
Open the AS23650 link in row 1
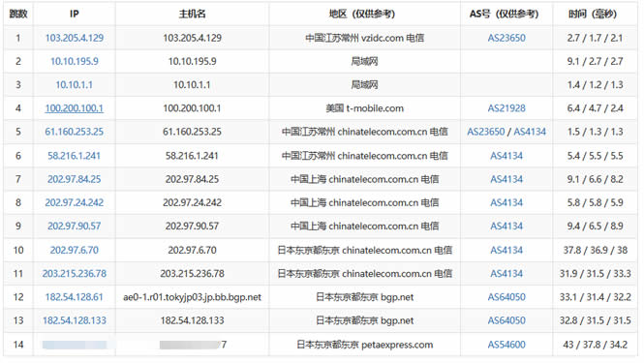click(506, 38)
